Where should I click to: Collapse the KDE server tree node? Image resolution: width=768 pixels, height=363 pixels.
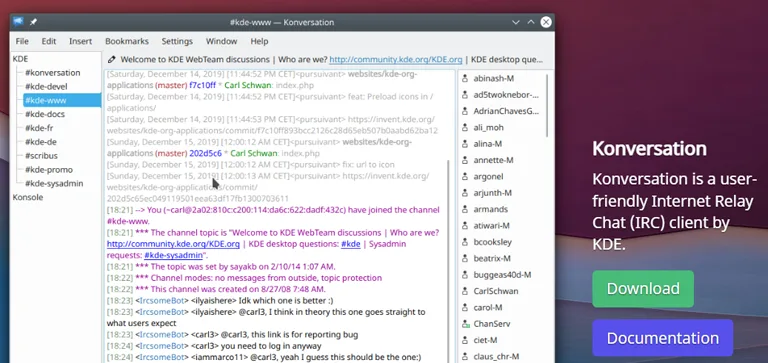coord(20,59)
